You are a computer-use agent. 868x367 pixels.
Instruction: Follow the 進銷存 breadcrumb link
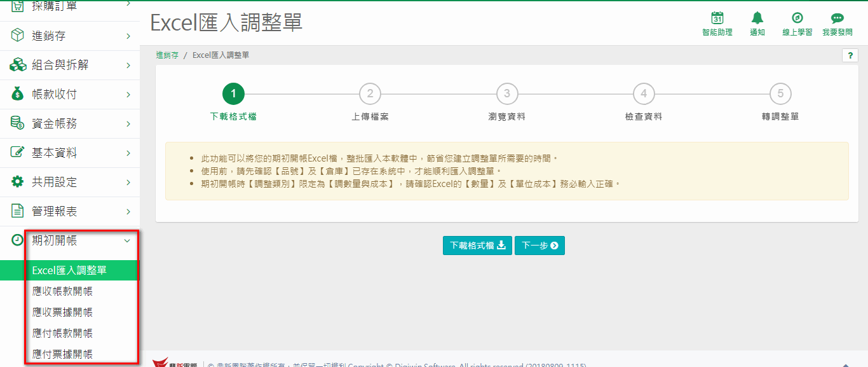[x=167, y=55]
